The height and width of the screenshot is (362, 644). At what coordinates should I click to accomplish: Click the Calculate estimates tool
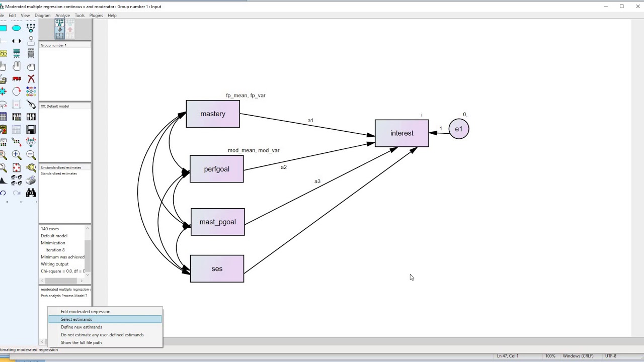31,117
